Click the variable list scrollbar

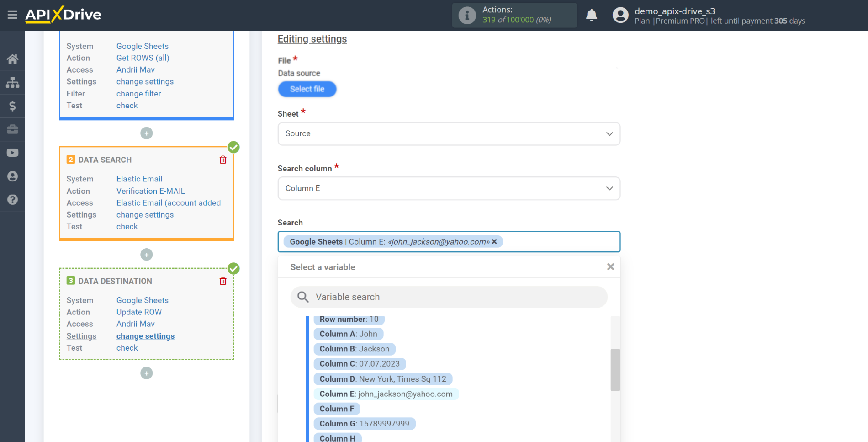pos(615,370)
